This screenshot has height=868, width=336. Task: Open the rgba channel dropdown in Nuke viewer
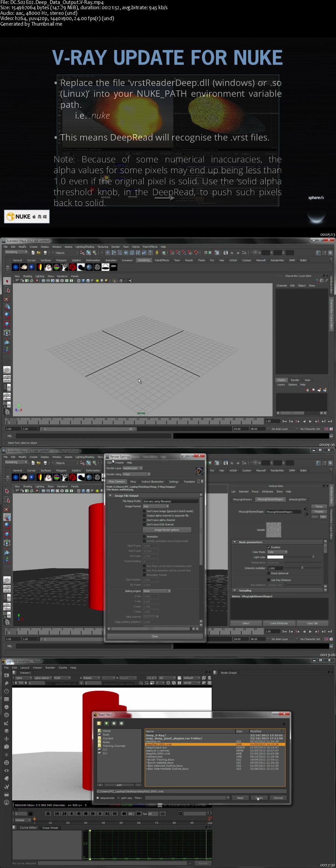coord(24,678)
